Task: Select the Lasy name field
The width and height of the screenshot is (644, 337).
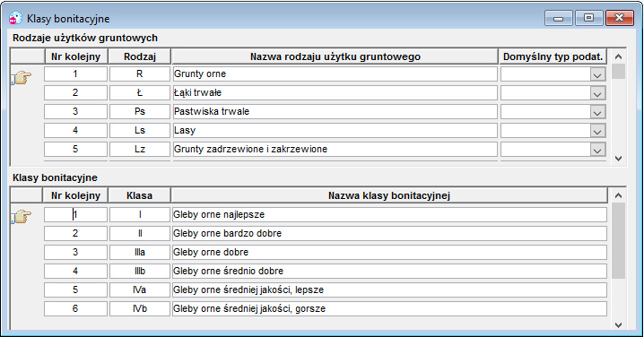Action: (x=335, y=131)
